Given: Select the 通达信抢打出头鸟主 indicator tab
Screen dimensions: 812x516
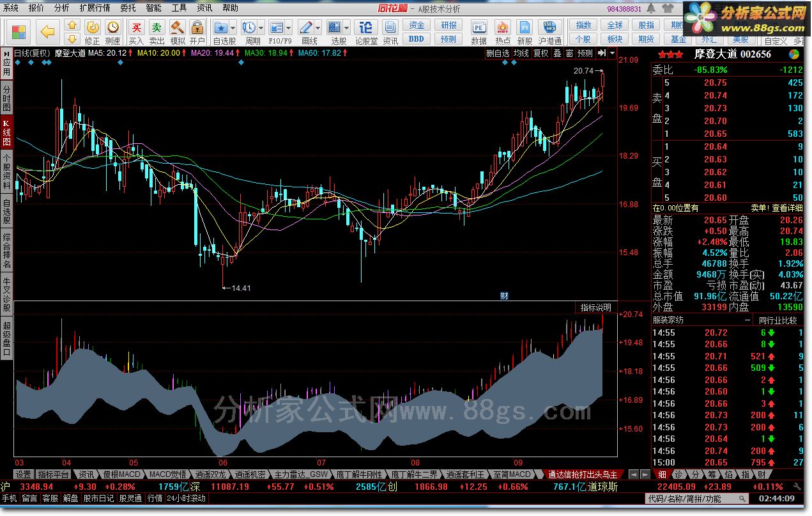Looking at the screenshot, I should tap(582, 474).
